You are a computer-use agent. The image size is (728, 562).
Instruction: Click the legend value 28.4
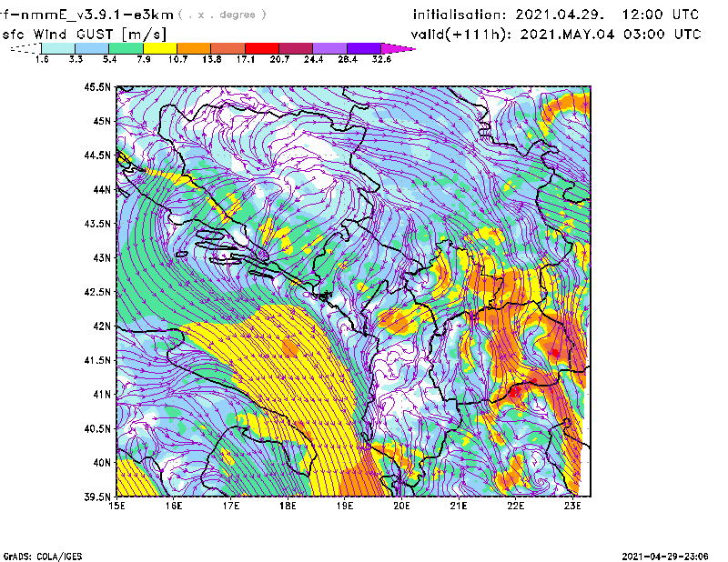tap(348, 59)
